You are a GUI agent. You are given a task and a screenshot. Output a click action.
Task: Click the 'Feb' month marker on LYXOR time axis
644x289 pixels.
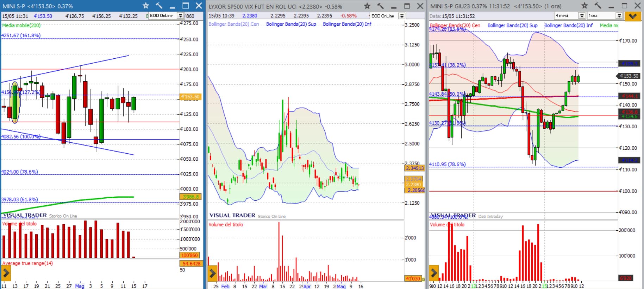tap(225, 286)
